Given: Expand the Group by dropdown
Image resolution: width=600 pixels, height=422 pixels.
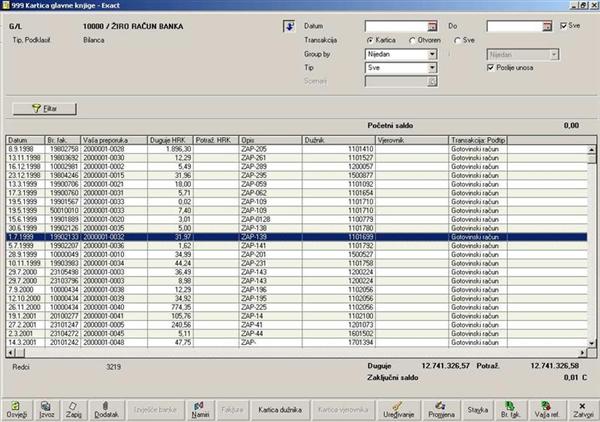Looking at the screenshot, I should click(432, 53).
